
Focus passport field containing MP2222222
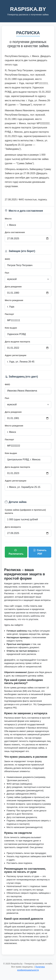pos(28,445)
